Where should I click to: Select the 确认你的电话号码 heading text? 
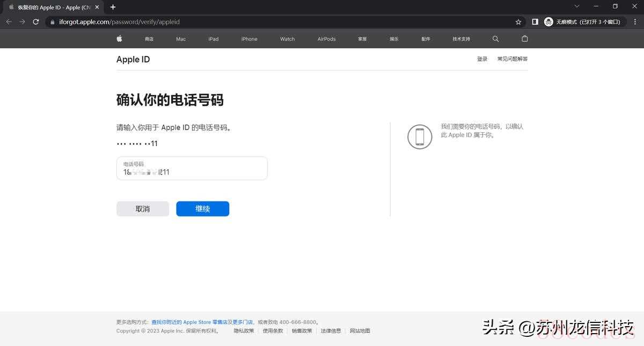pyautogui.click(x=170, y=100)
